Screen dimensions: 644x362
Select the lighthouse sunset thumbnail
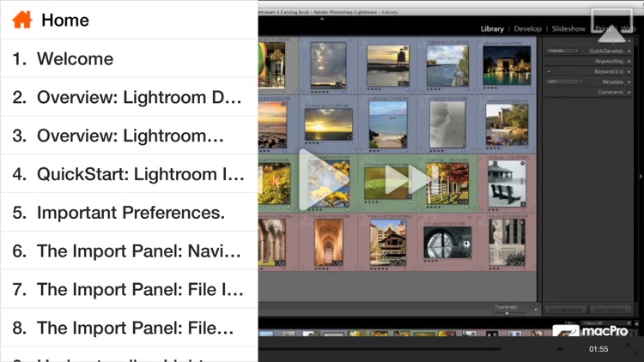(x=388, y=66)
